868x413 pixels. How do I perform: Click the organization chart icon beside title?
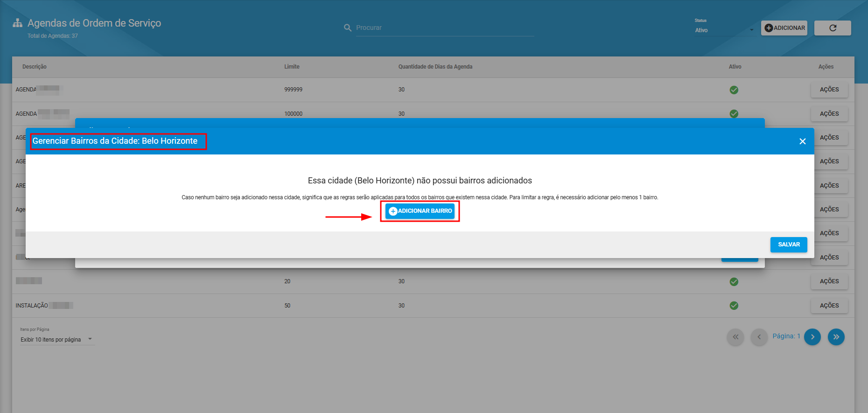pyautogui.click(x=18, y=23)
